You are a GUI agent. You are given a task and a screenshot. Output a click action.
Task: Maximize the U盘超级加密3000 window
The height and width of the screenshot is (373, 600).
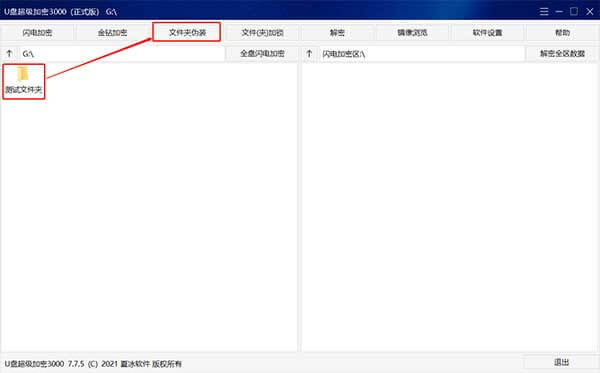pyautogui.click(x=574, y=11)
